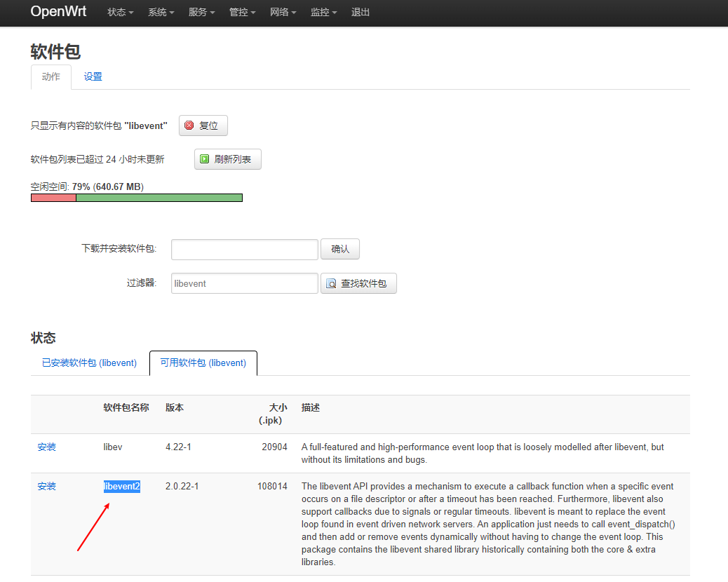Click the OpenWrt logo in the header
Screen dimensions: 728x582
coord(58,11)
